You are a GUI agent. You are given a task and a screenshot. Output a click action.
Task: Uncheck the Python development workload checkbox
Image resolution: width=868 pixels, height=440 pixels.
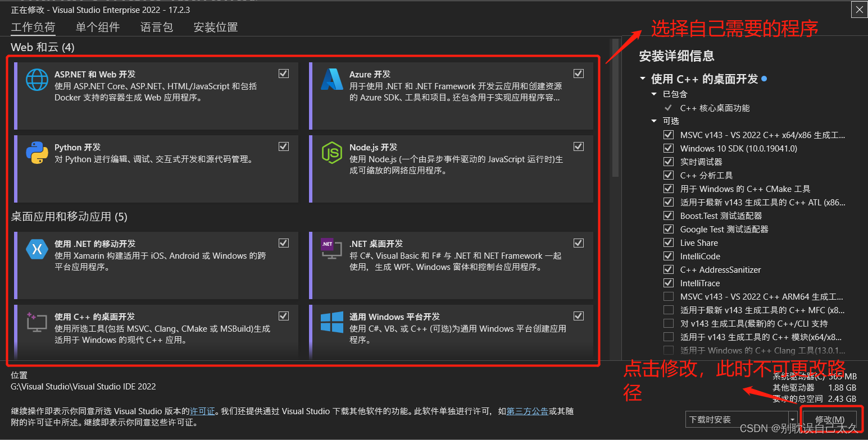coord(284,146)
